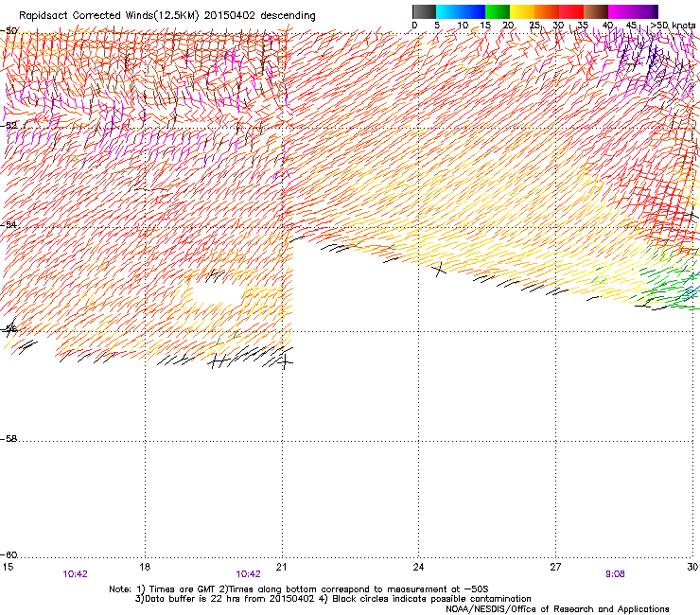Click the '9:08' pass time label

615,574
